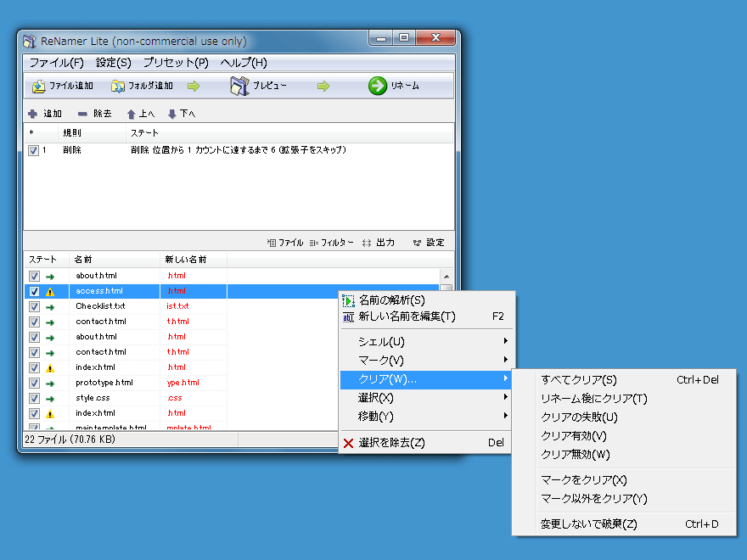The height and width of the screenshot is (560, 747).
Task: Click the 設定 options icon in the files panel
Action: tap(417, 243)
